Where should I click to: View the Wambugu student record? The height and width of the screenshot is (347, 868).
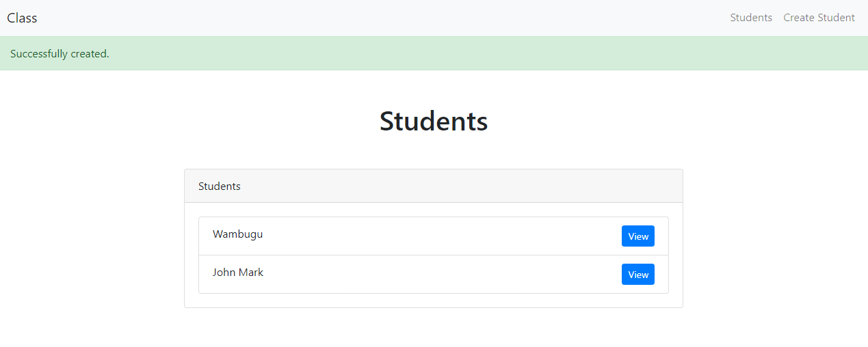pyautogui.click(x=637, y=236)
